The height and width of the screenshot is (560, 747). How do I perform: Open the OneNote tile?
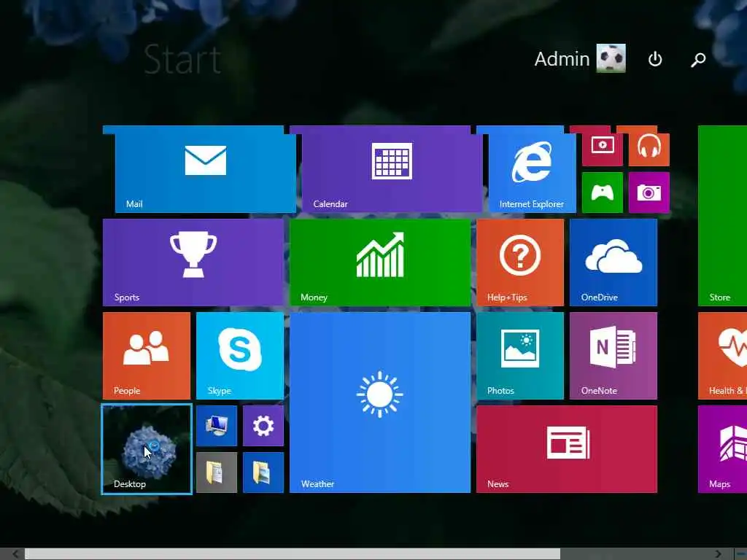pos(613,356)
